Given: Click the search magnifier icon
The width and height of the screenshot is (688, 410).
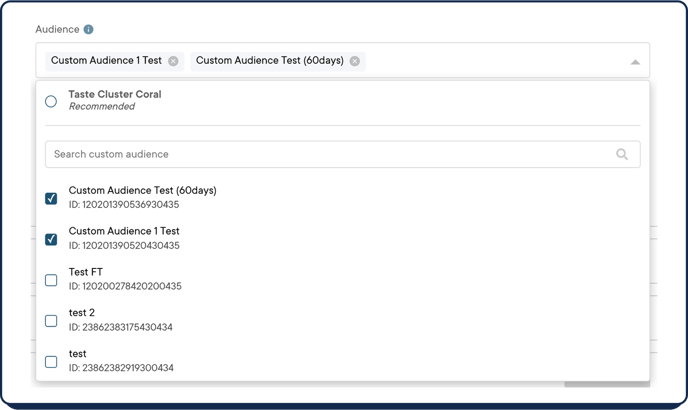Looking at the screenshot, I should click(622, 154).
